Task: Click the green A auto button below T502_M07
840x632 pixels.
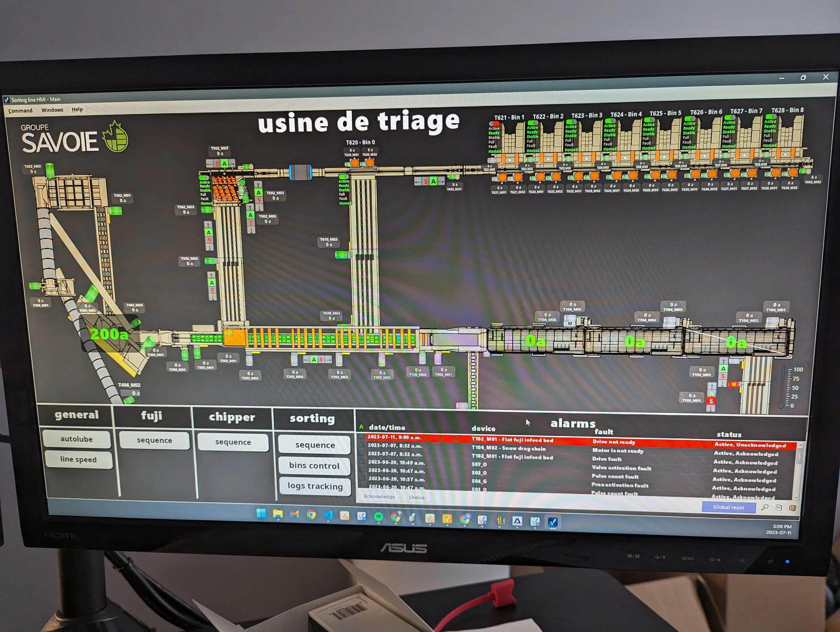Action: pyautogui.click(x=225, y=164)
